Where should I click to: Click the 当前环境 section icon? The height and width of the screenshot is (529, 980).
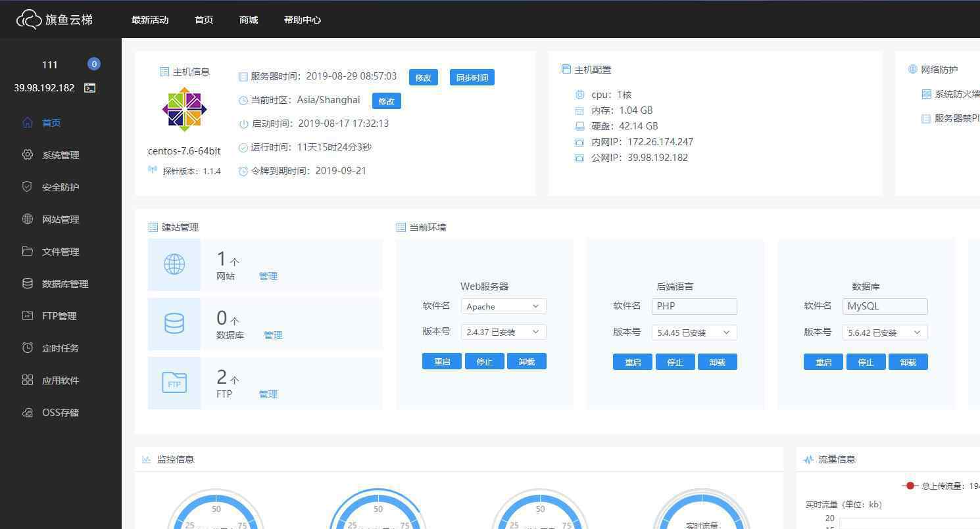point(401,227)
